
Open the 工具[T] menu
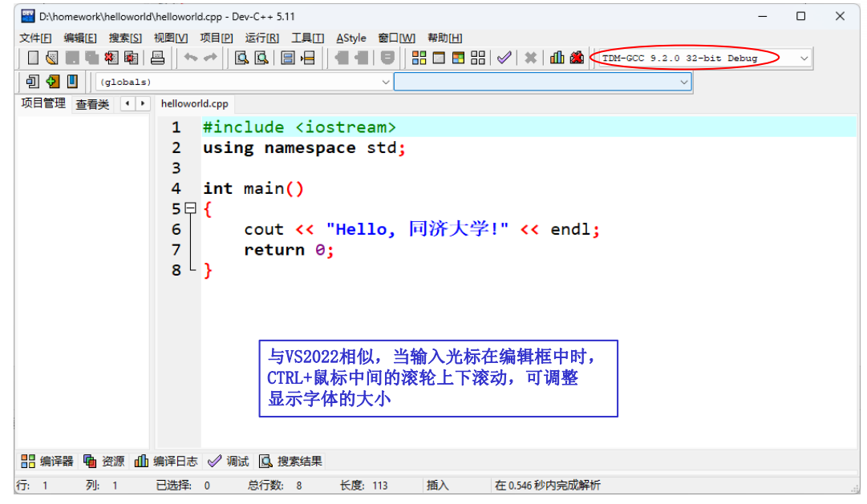click(x=307, y=38)
